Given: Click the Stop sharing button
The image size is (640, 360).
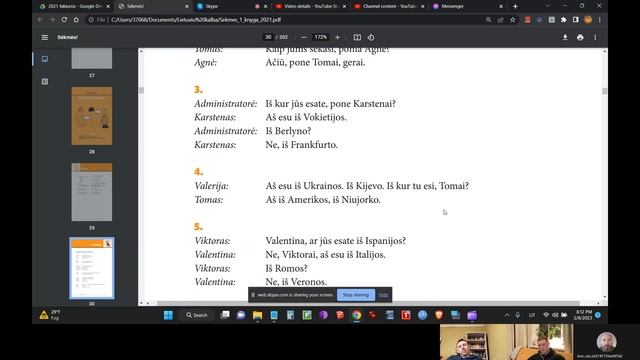Looking at the screenshot, I should coord(356,295).
